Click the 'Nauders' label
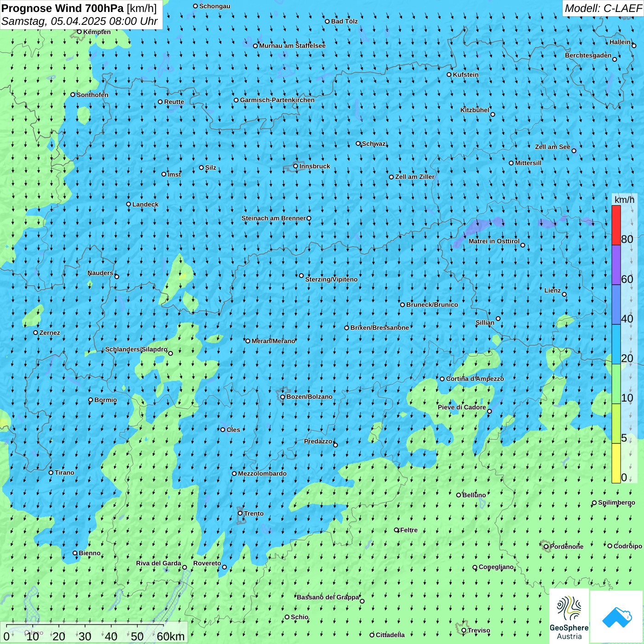This screenshot has height=644, width=644. pyautogui.click(x=100, y=273)
